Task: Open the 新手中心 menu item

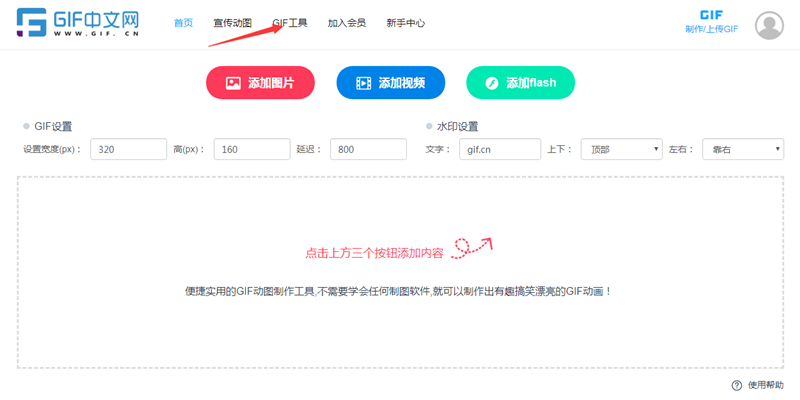Action: (x=406, y=23)
